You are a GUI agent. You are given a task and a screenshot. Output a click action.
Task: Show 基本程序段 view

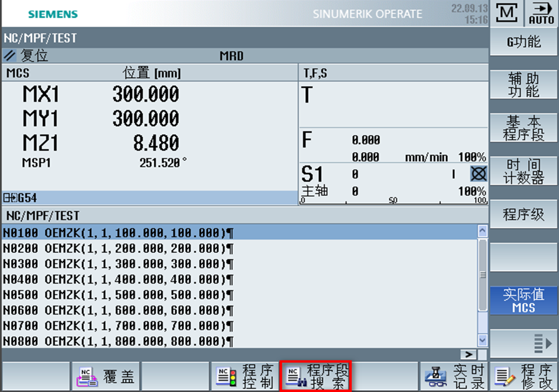tap(523, 128)
